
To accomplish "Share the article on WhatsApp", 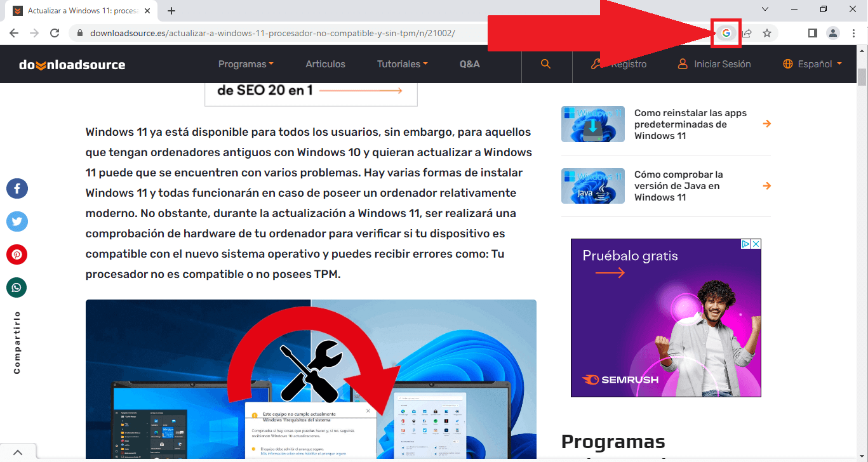I will [x=17, y=287].
